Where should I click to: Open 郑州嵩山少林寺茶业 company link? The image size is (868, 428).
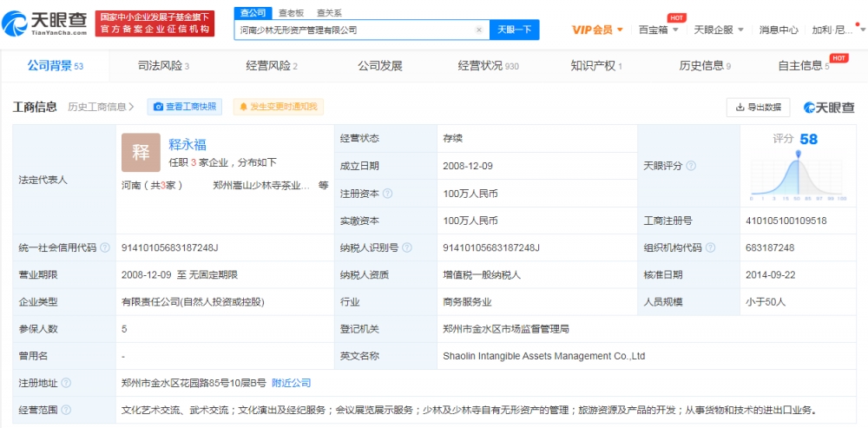tap(260, 186)
